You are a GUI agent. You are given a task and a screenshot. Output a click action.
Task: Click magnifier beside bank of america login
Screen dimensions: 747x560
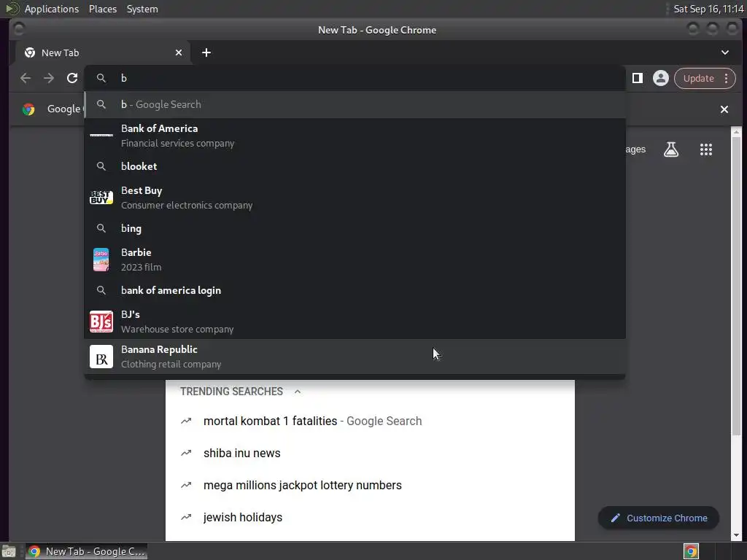[x=101, y=290]
